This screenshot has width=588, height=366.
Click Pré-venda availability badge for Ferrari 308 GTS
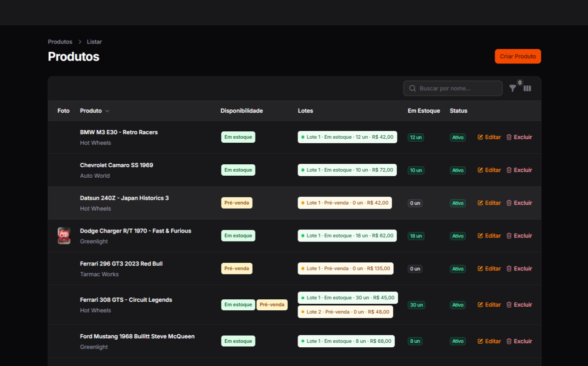[x=272, y=305]
